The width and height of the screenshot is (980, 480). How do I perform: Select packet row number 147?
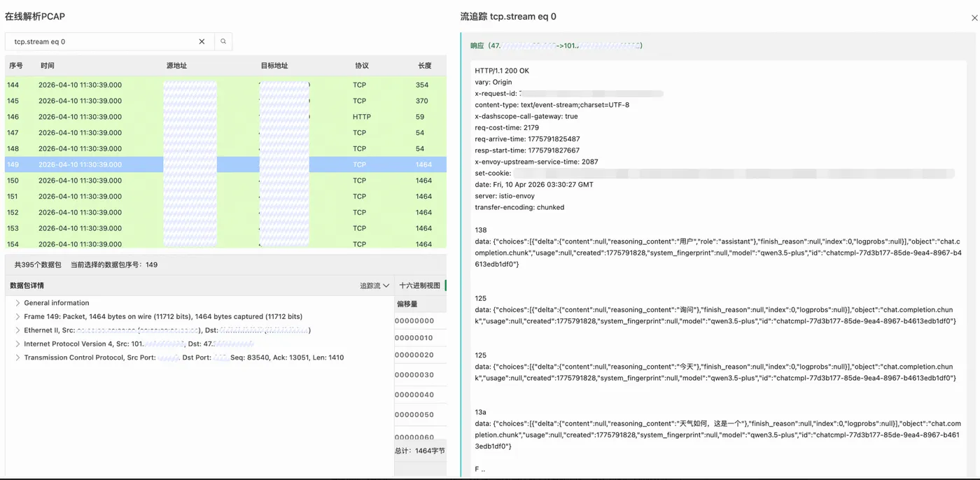225,133
